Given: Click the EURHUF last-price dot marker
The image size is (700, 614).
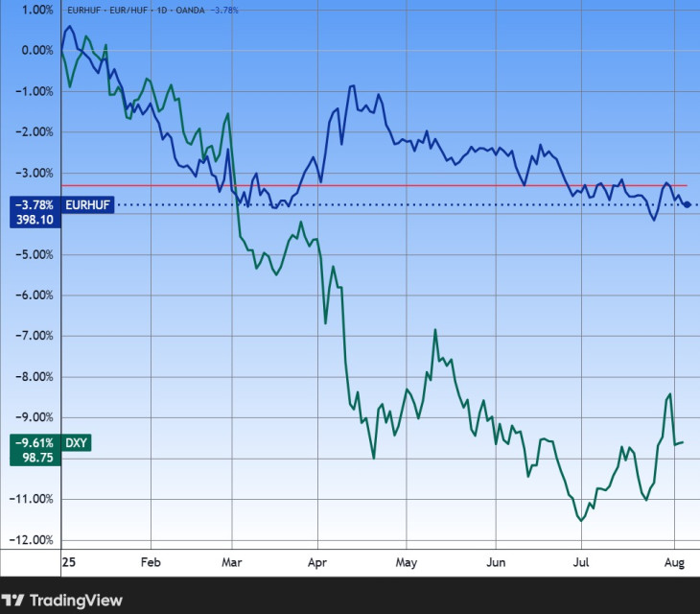Looking at the screenshot, I should click(x=688, y=204).
